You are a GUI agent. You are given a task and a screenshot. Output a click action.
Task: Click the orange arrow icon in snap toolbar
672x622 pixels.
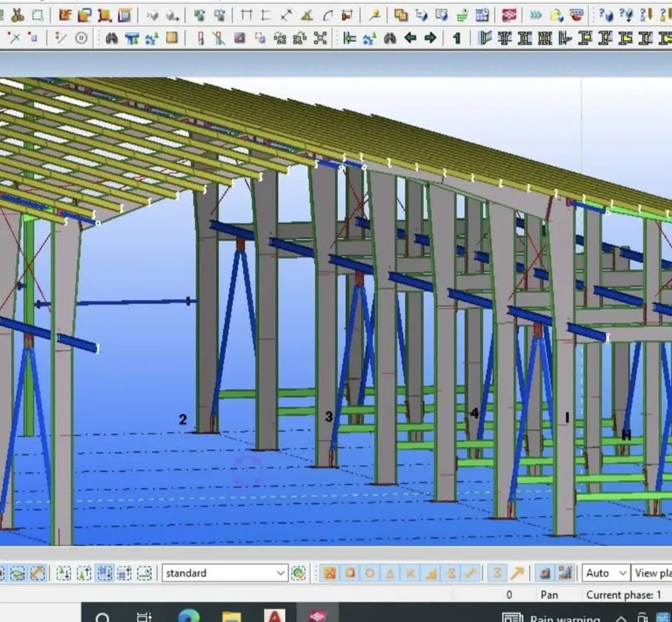click(517, 573)
